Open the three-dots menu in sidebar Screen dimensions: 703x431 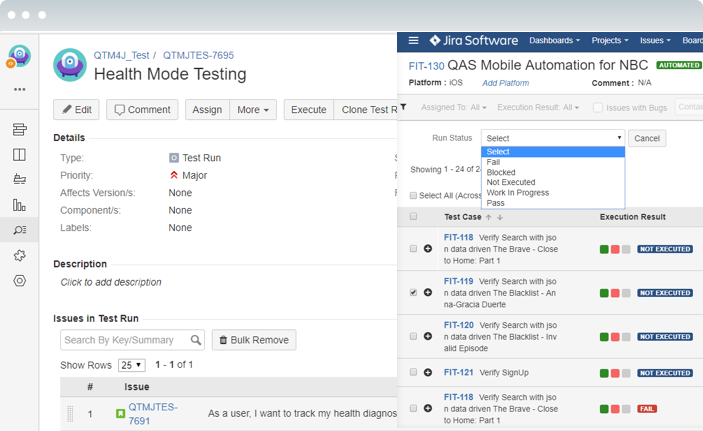pos(19,89)
